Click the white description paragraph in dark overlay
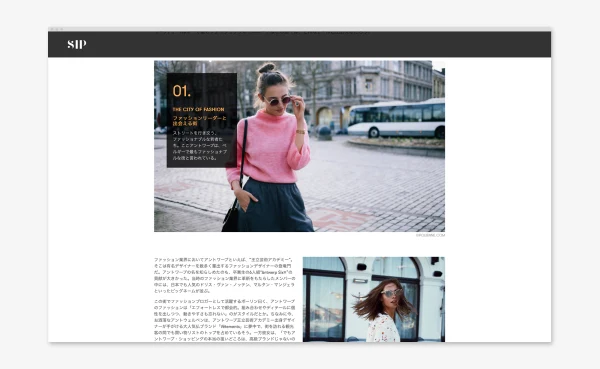The height and width of the screenshot is (369, 600). click(x=200, y=145)
